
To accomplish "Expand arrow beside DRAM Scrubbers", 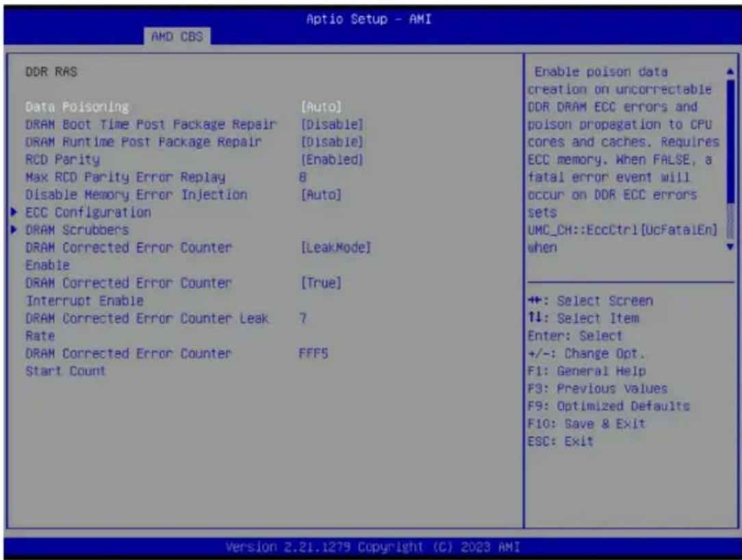I will coord(14,229).
